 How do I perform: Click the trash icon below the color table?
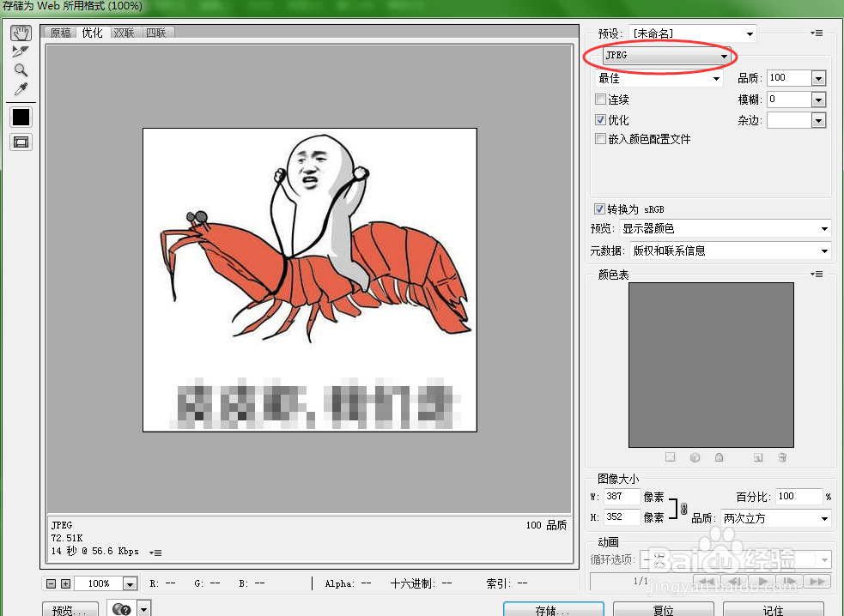click(x=782, y=456)
